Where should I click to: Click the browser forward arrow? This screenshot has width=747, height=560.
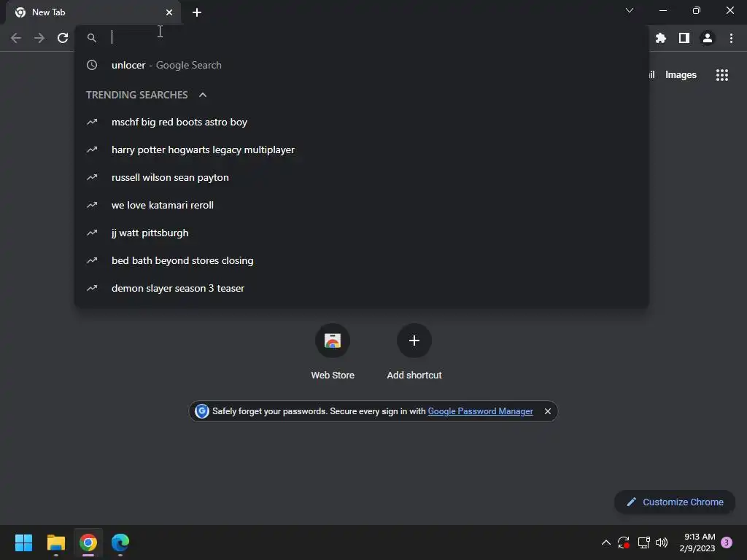tap(39, 38)
